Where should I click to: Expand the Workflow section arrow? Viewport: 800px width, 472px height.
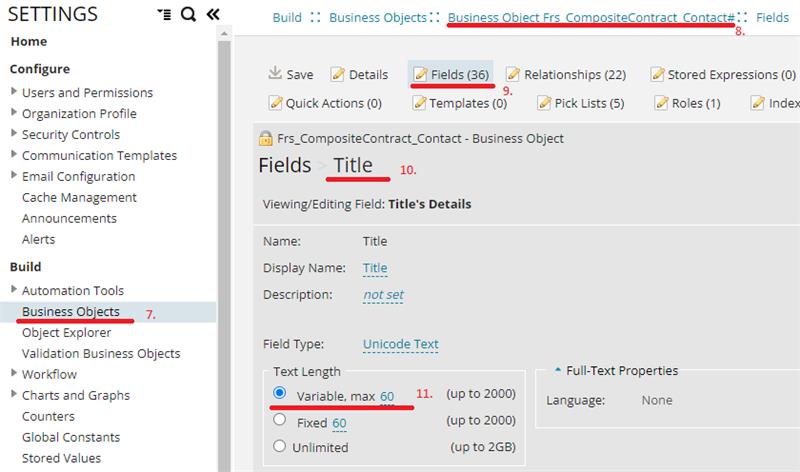point(14,374)
